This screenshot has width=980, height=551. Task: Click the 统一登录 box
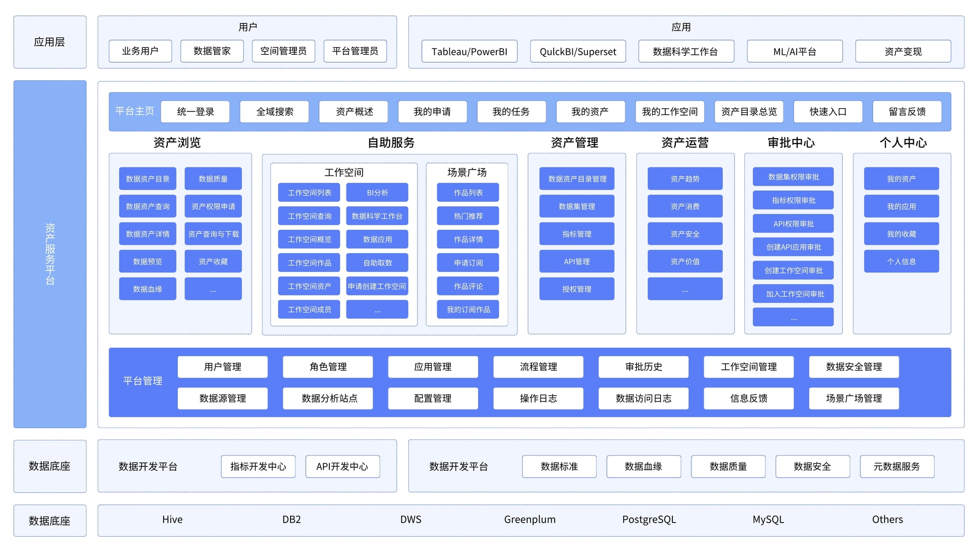click(x=195, y=112)
